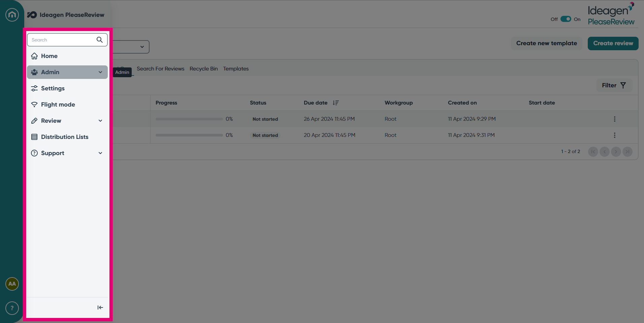This screenshot has width=644, height=323.
Task: Expand the Support menu chevron
Action: 100,153
